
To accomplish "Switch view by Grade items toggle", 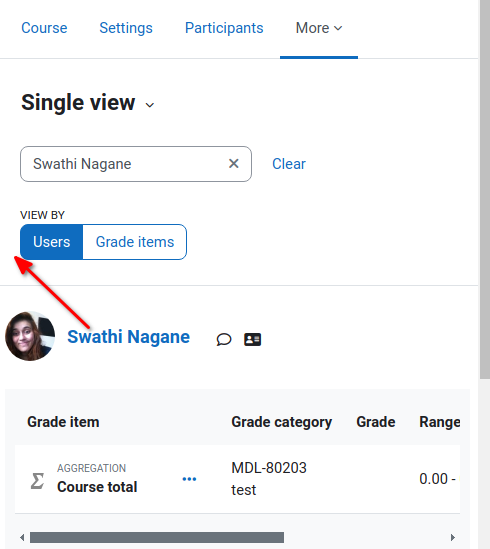I will (135, 242).
